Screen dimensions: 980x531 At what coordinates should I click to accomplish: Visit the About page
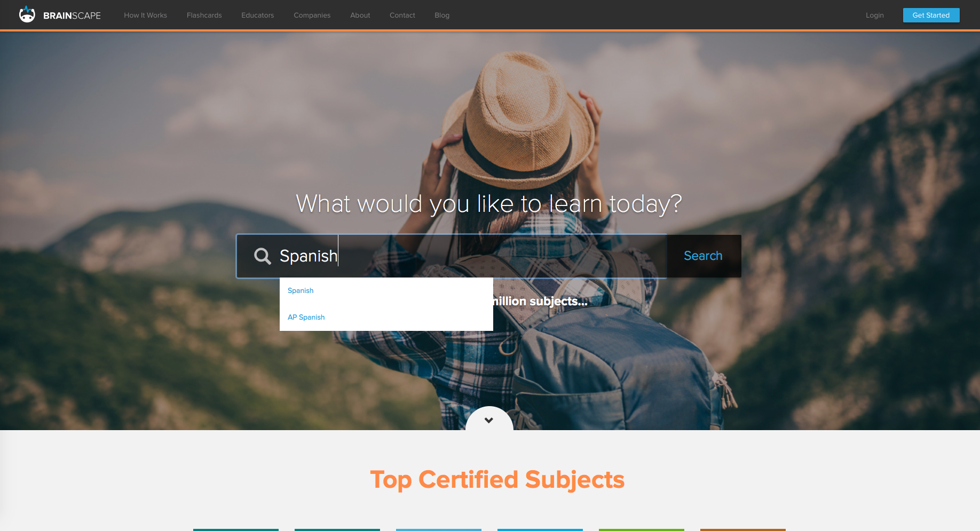[x=360, y=15]
